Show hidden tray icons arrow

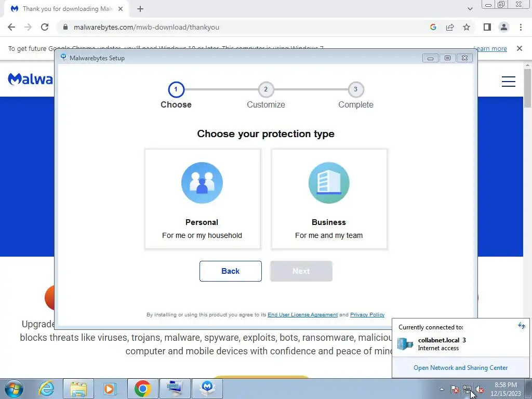(x=442, y=390)
